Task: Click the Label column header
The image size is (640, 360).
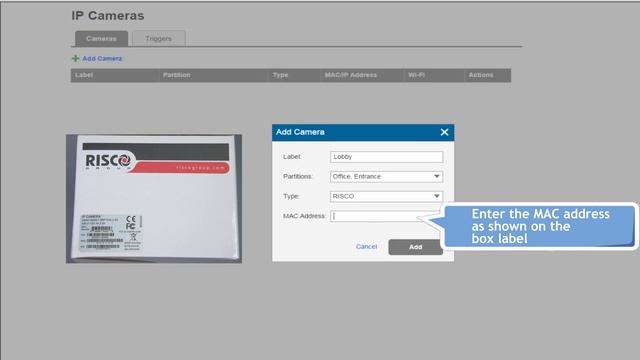Action: coord(84,75)
